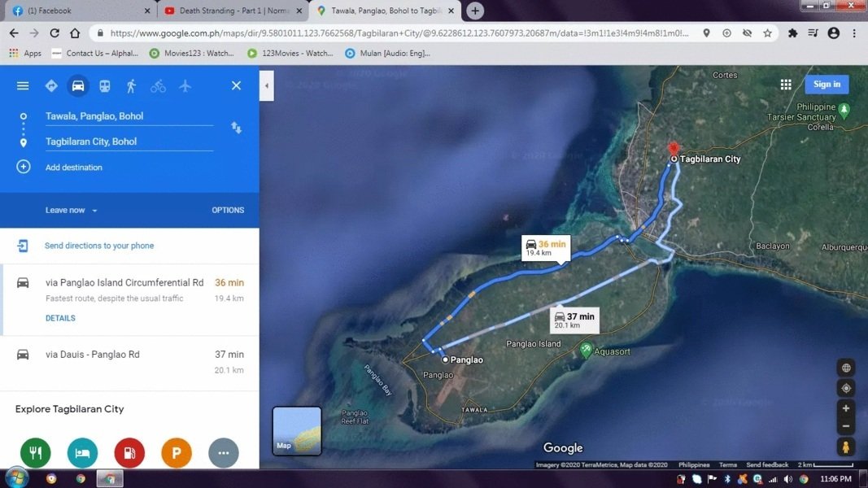The height and width of the screenshot is (488, 868).
Task: Swap origin and destination points
Action: [237, 129]
